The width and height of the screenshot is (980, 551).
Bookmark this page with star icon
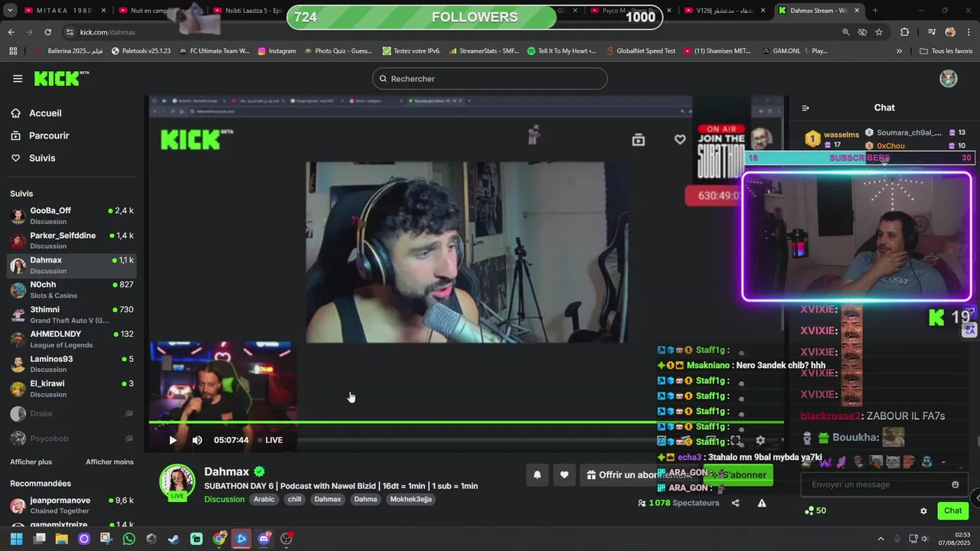pos(879,32)
